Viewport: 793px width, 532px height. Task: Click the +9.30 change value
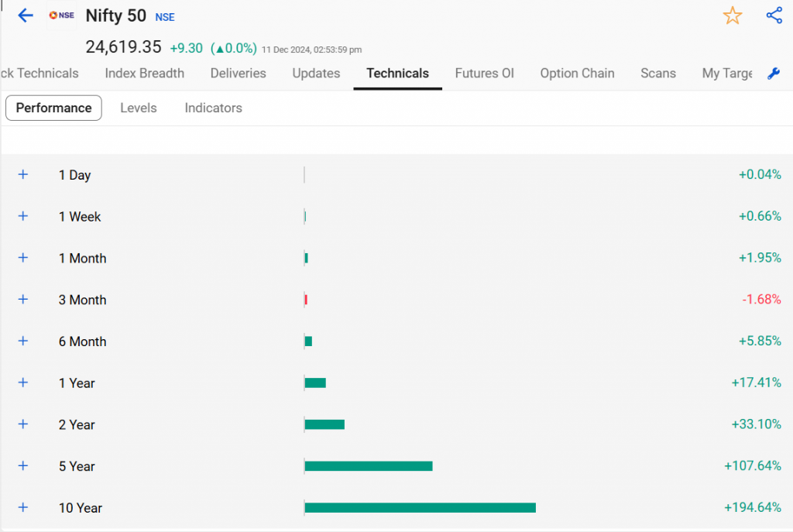coord(186,48)
